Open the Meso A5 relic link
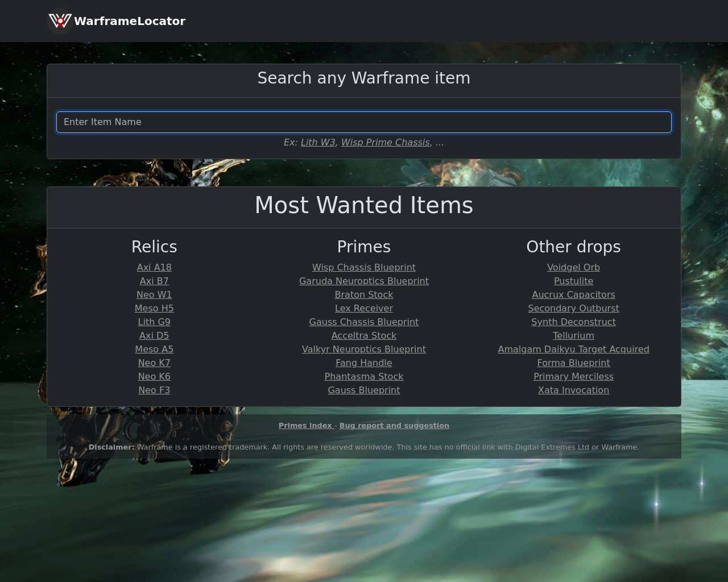The height and width of the screenshot is (582, 728). pos(154,350)
